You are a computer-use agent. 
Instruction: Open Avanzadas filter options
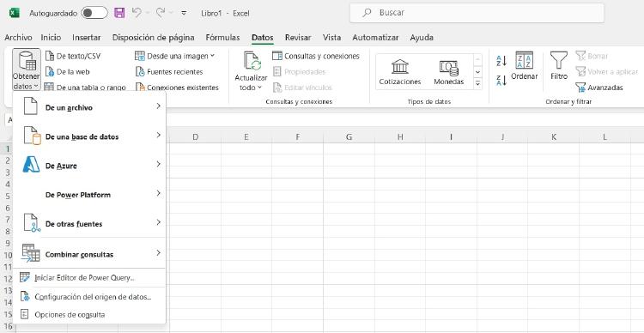pyautogui.click(x=599, y=88)
